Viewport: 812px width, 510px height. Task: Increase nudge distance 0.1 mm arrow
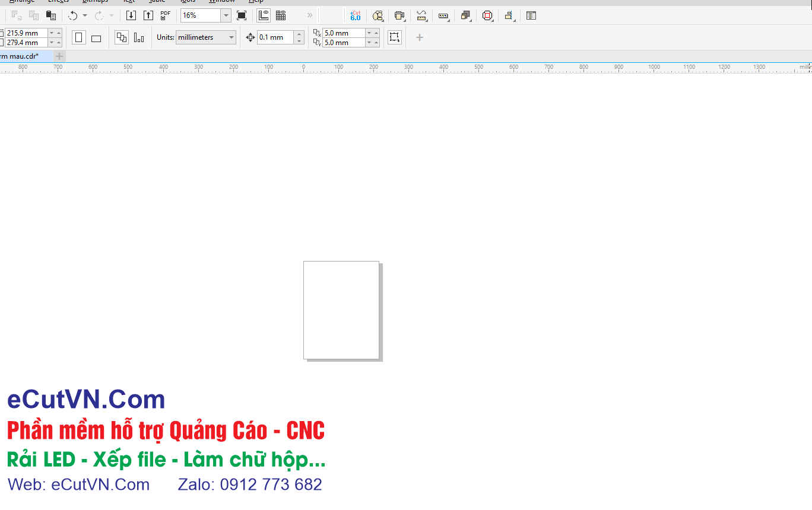click(x=299, y=34)
